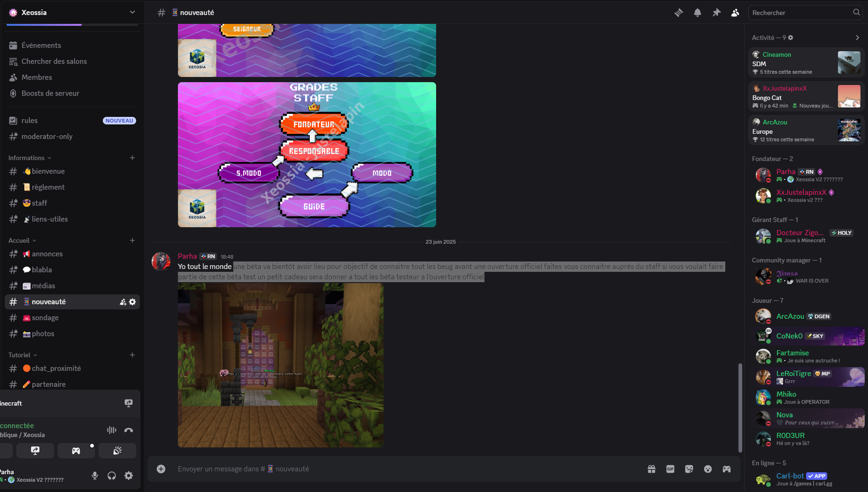This screenshot has width=868, height=492.
Task: Open the liens-utiles channel
Action: 72,219
